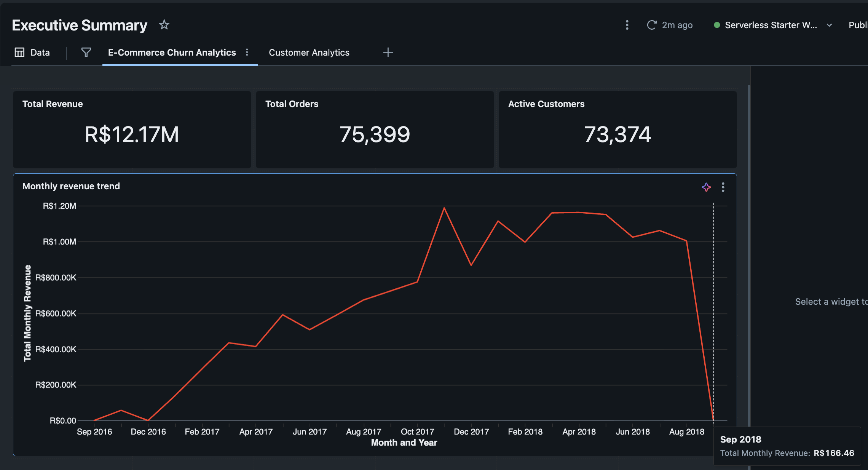Open dashboard kebab menu beside refresh

pos(627,25)
